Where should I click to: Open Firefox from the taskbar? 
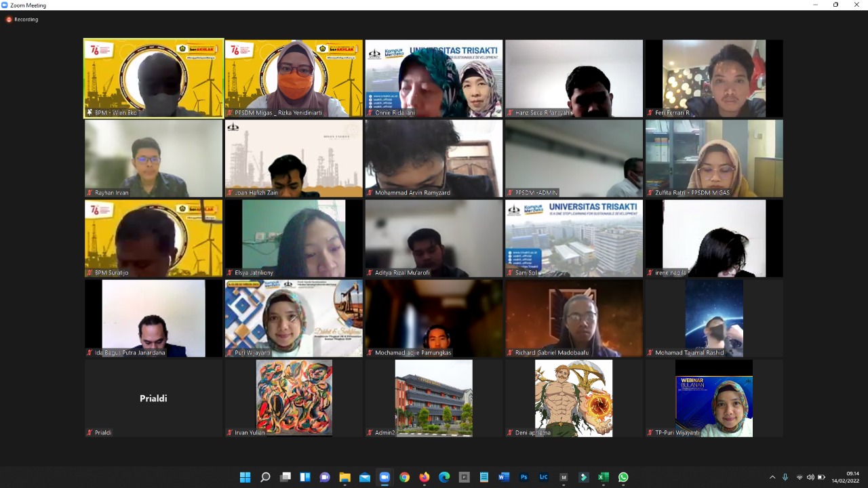425,477
